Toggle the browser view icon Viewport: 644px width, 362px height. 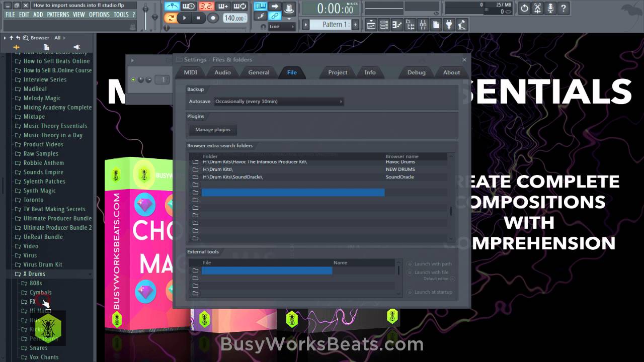(410, 24)
